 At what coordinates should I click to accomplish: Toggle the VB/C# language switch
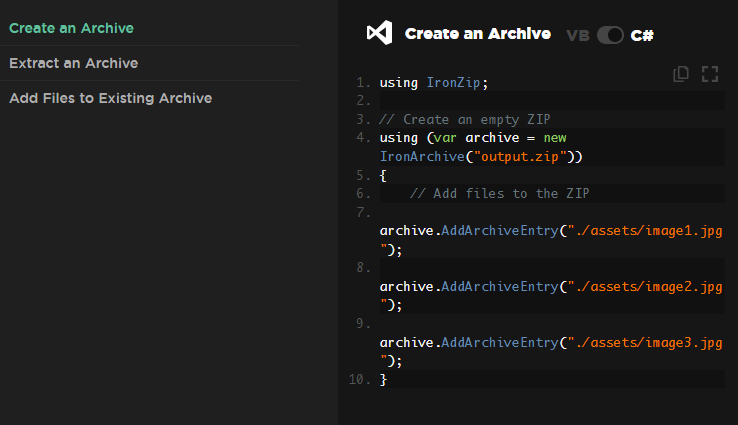tap(610, 35)
